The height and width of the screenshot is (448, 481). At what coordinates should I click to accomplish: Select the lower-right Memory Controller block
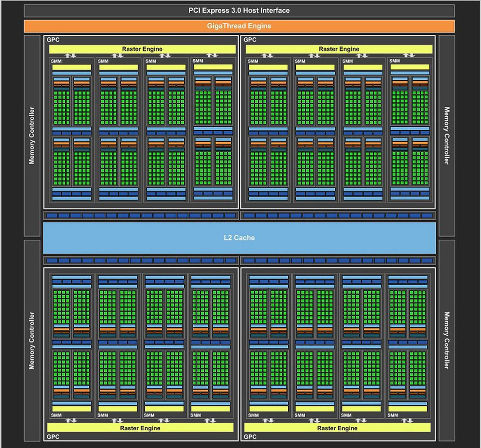tap(447, 340)
